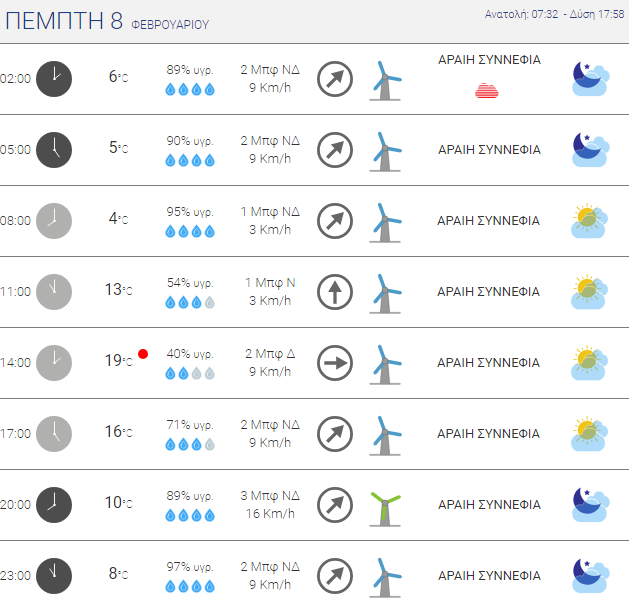629x606 pixels.
Task: Click the 19°C temperature at 14:00
Action: 118,361
